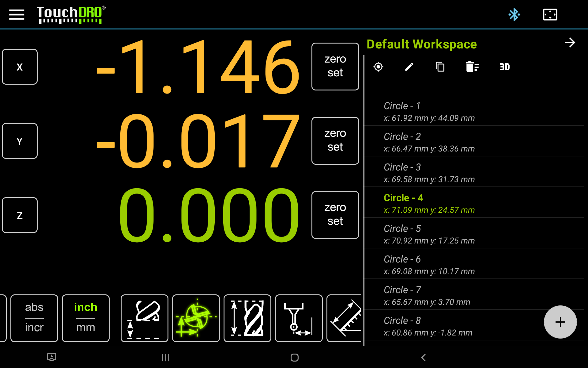Open the edge finder probe function
The height and width of the screenshot is (368, 588).
299,318
